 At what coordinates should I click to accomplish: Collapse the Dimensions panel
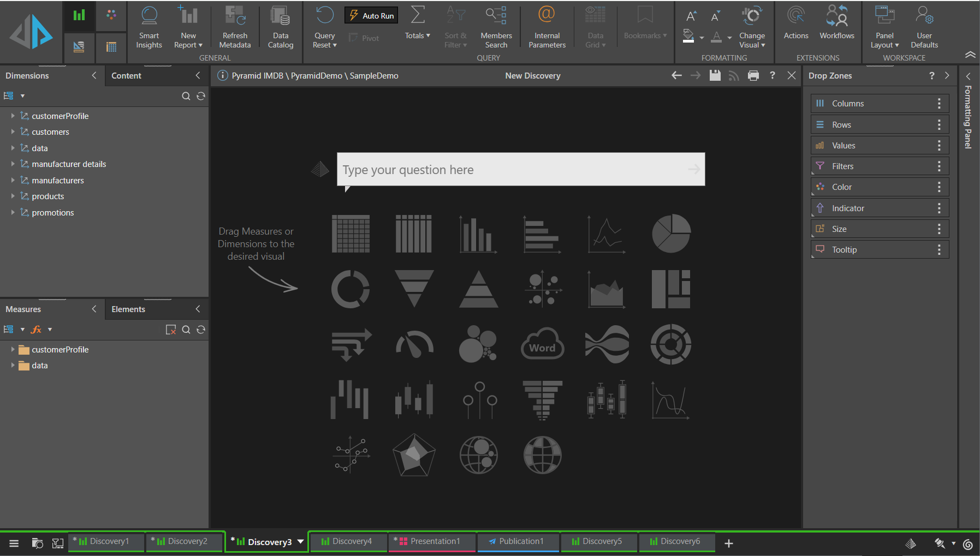[94, 76]
